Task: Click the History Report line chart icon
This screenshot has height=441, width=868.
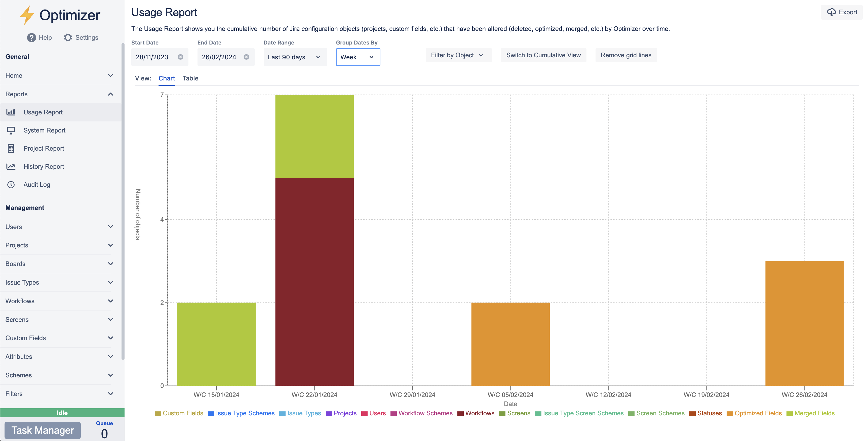Action: pos(11,166)
